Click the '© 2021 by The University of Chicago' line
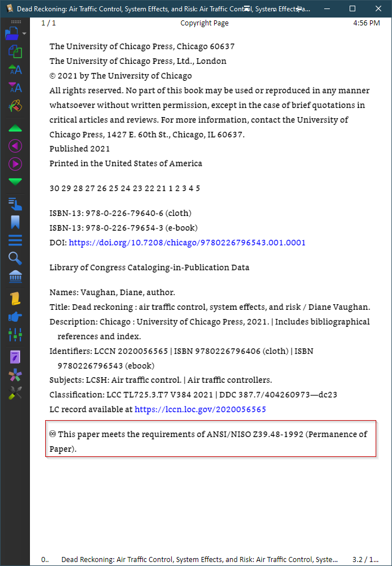The image size is (392, 566). [x=121, y=76]
